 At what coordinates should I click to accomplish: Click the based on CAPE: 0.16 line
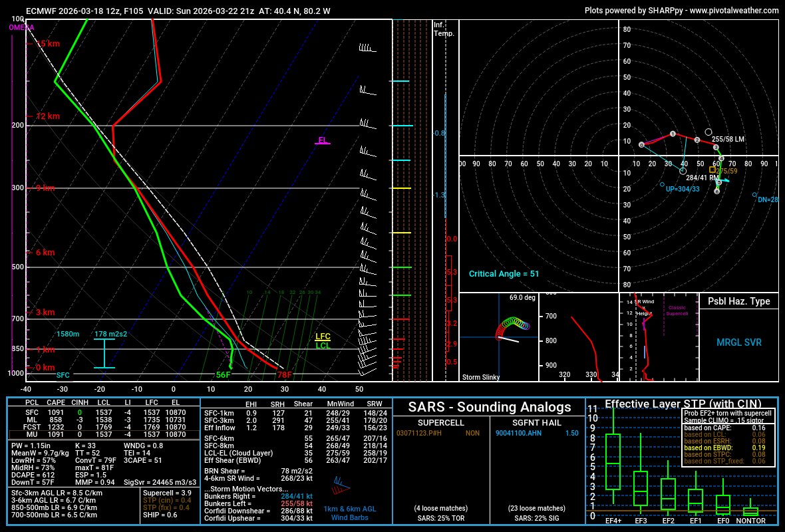pyautogui.click(x=724, y=428)
